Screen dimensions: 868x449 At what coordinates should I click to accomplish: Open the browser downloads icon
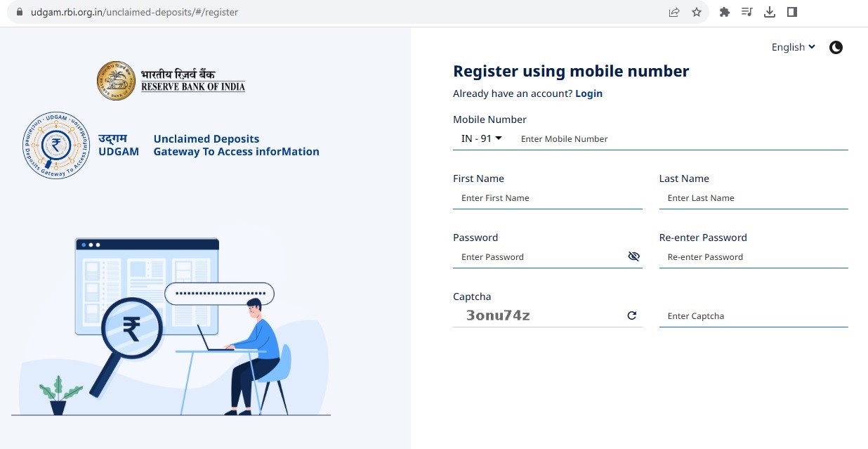click(769, 12)
